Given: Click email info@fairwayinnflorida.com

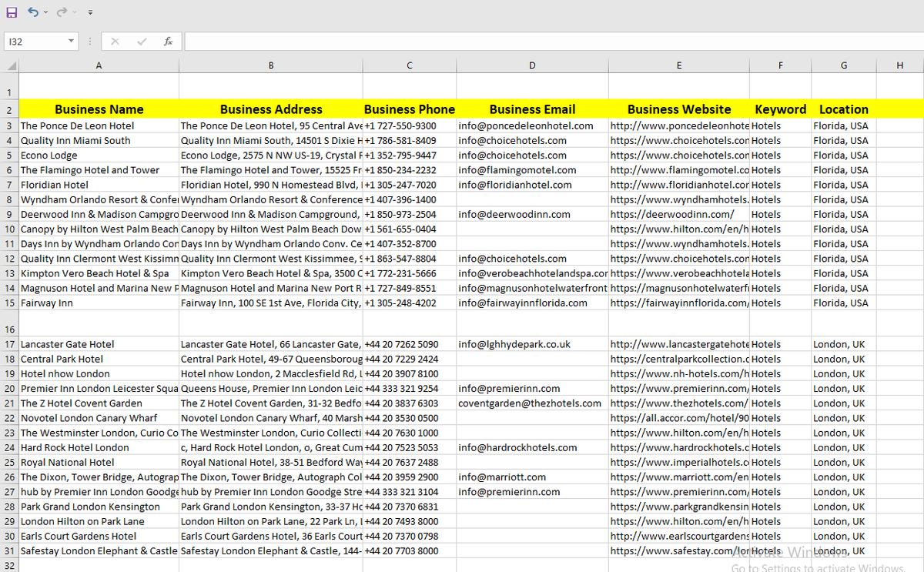Looking at the screenshot, I should (x=532, y=303).
